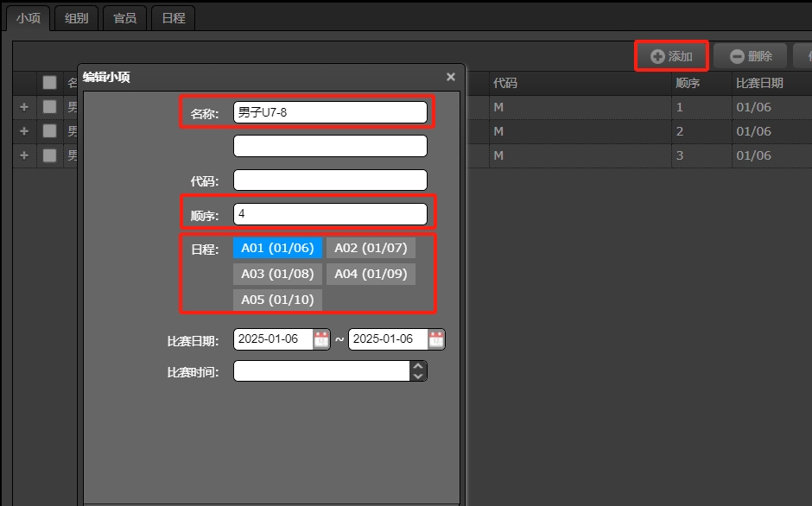The image size is (812, 506).
Task: Expand third table row with plus icon
Action: click(24, 155)
